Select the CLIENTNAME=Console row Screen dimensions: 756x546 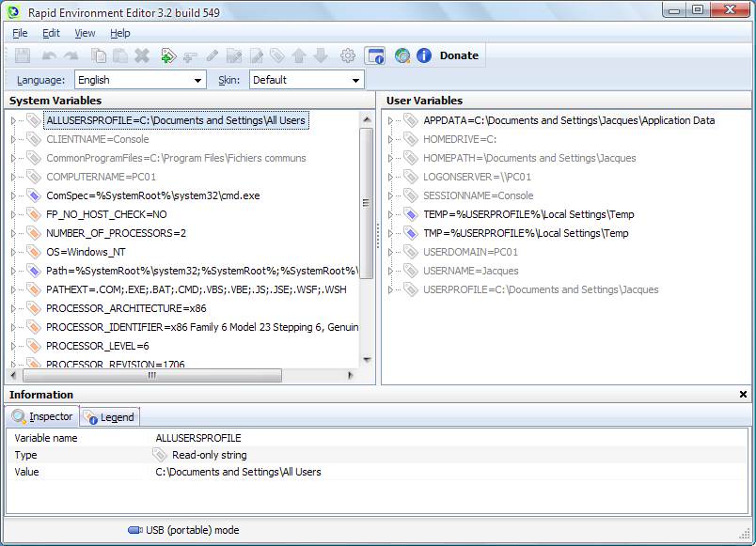(x=98, y=139)
